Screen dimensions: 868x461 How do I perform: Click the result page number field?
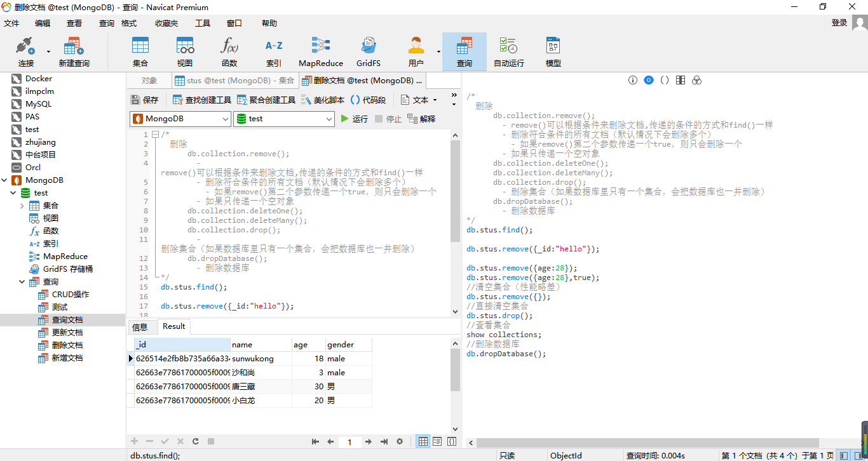[x=349, y=442]
